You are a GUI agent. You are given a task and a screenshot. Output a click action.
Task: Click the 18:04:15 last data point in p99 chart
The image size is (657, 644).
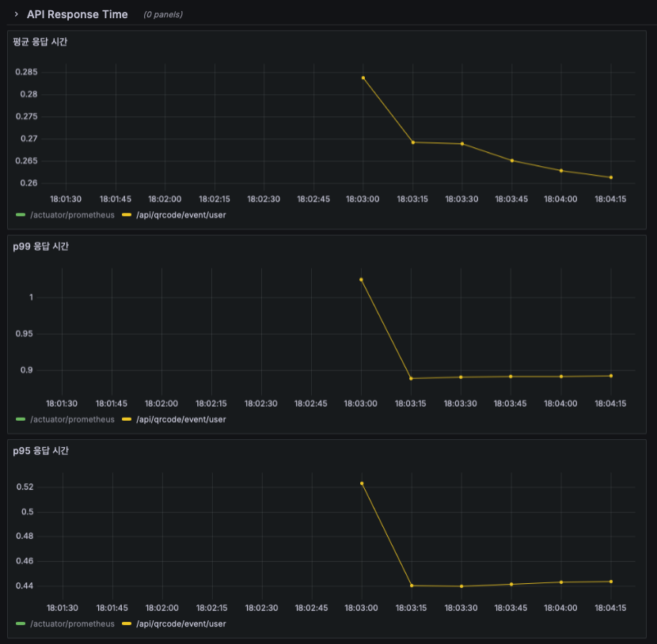tap(611, 376)
